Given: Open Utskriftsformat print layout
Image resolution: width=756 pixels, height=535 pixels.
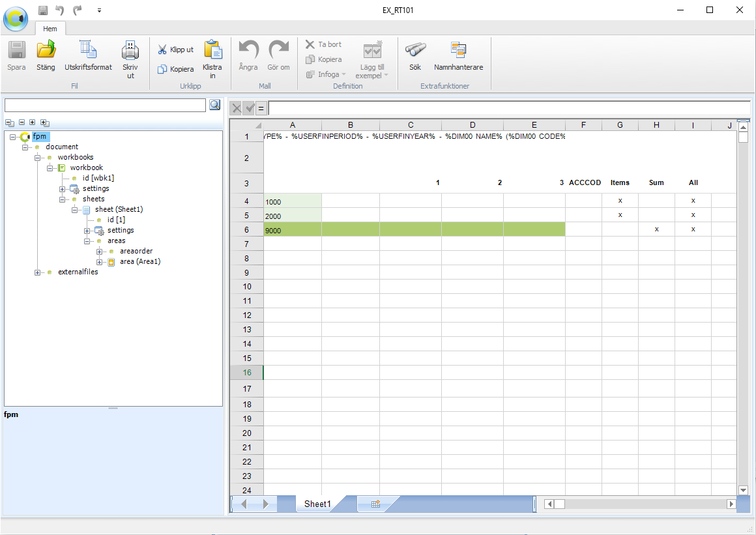Looking at the screenshot, I should 88,56.
